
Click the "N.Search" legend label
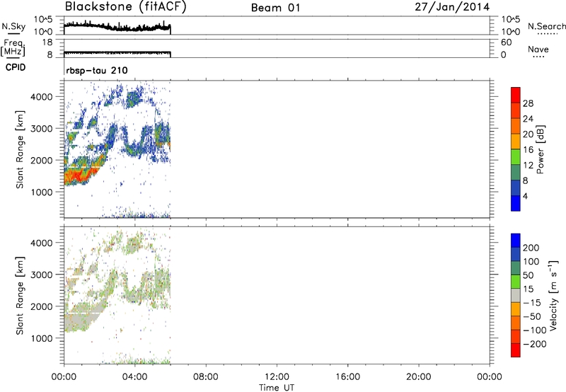click(x=546, y=26)
